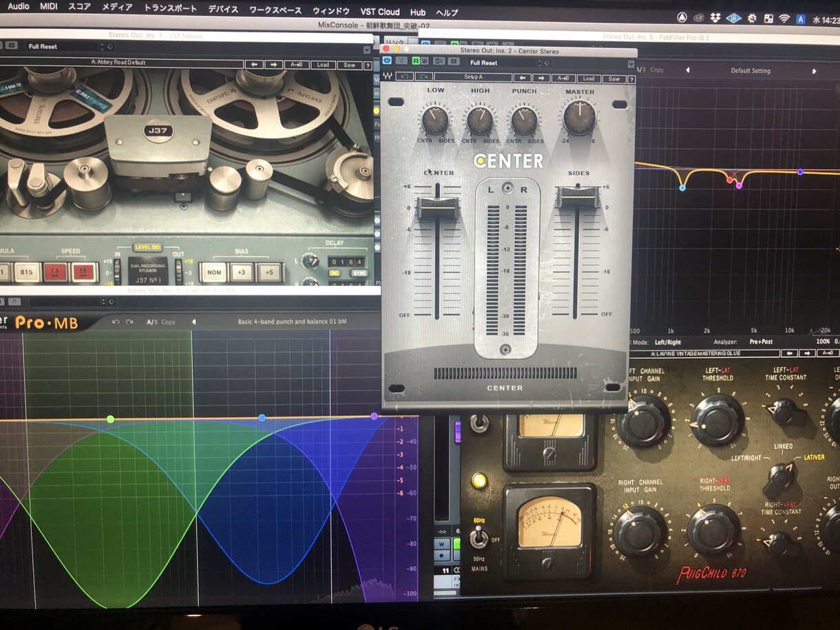The height and width of the screenshot is (630, 840).
Task: Open the トランスポート (Transport) menu
Action: pyautogui.click(x=170, y=9)
